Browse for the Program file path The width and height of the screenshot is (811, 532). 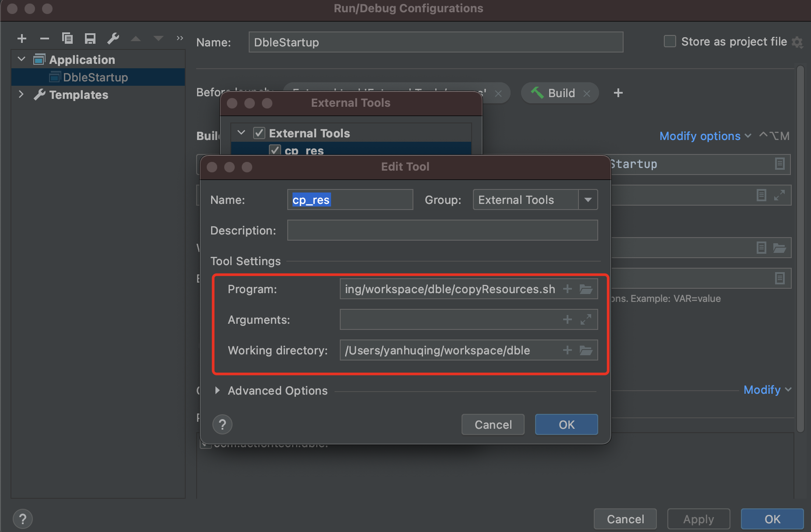pos(587,289)
